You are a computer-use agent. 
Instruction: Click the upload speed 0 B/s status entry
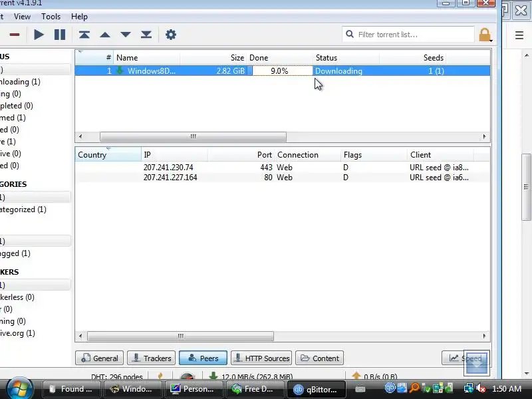[x=374, y=376]
